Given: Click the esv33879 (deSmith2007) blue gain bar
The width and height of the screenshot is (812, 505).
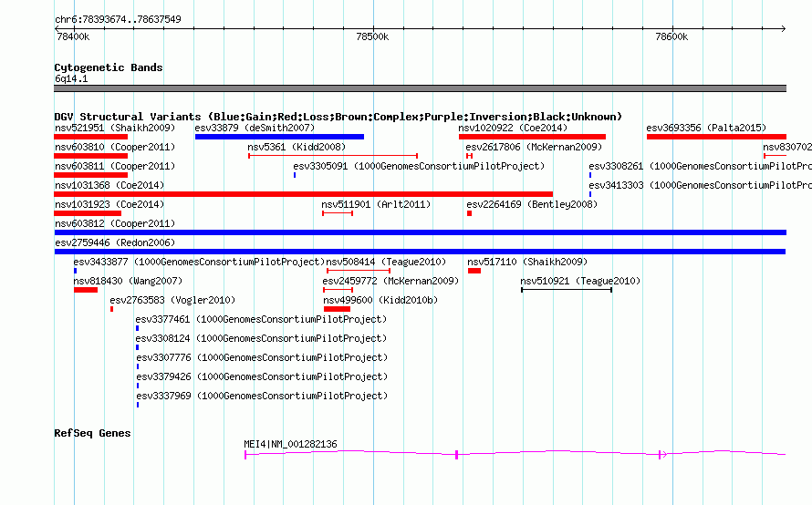Looking at the screenshot, I should coord(280,137).
